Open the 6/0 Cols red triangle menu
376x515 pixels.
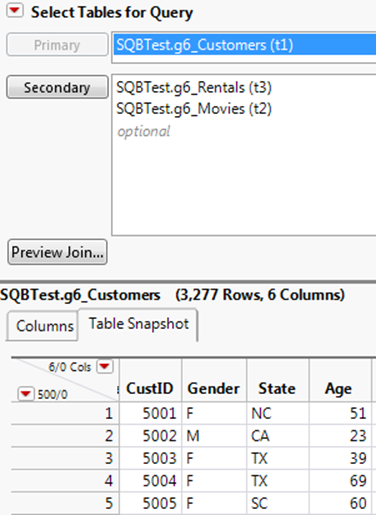coord(105,367)
